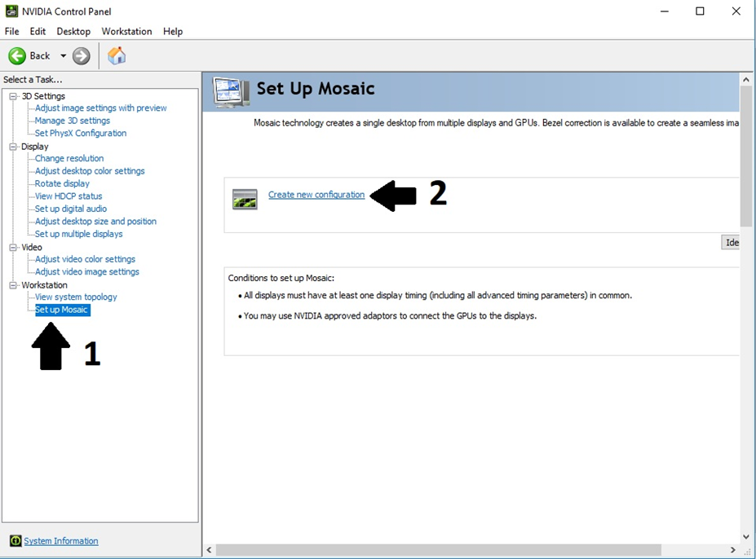Select Adjust video color settings

(x=85, y=259)
